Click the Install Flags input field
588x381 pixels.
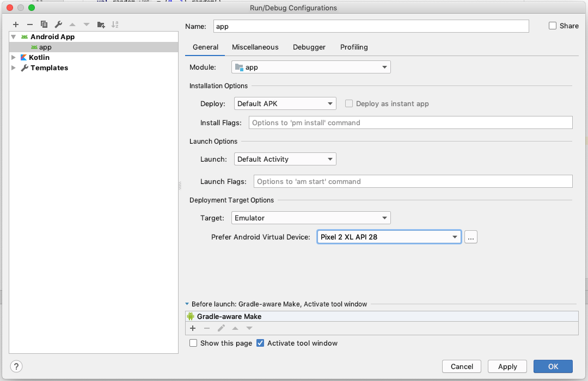(x=411, y=122)
